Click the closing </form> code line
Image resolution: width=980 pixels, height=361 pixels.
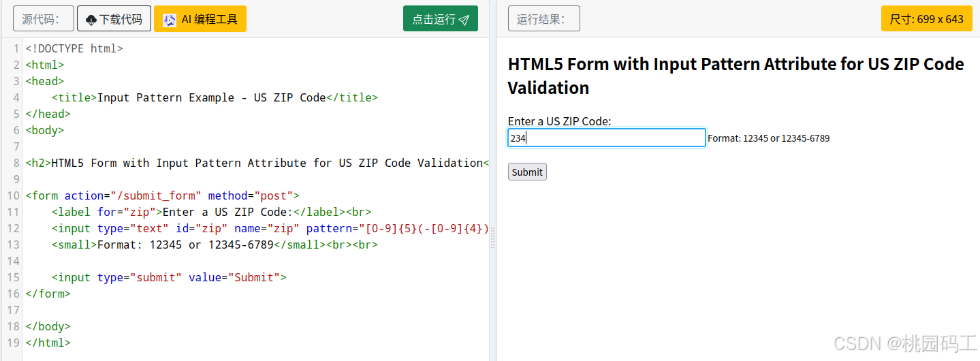point(48,294)
